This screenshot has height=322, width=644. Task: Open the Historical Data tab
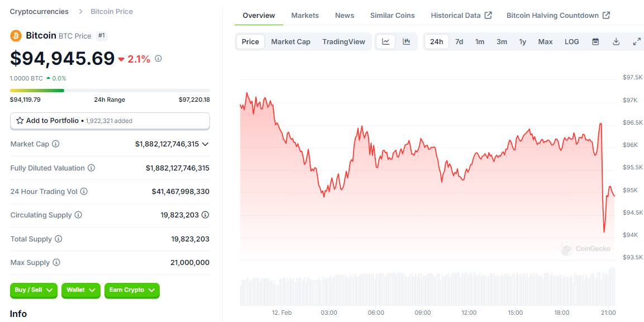461,15
